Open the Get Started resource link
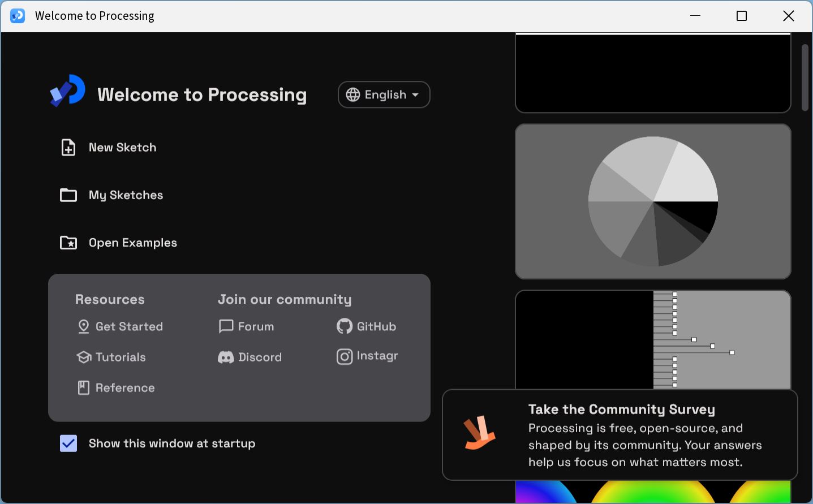Image resolution: width=813 pixels, height=504 pixels. coord(120,327)
